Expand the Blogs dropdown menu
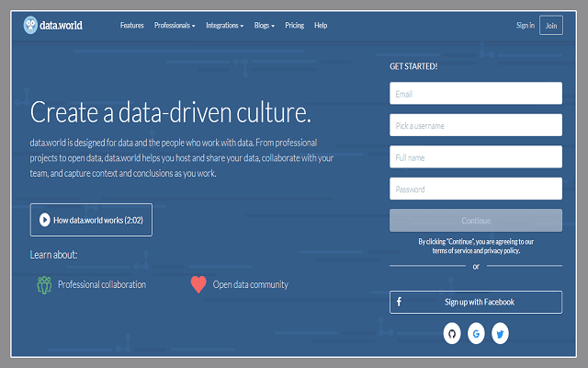This screenshot has height=368, width=588. tap(266, 26)
